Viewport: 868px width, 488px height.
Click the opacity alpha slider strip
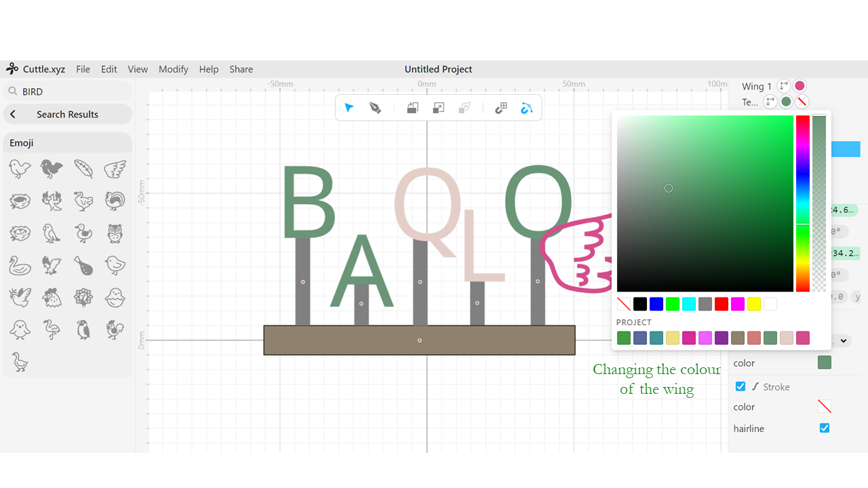pos(819,203)
